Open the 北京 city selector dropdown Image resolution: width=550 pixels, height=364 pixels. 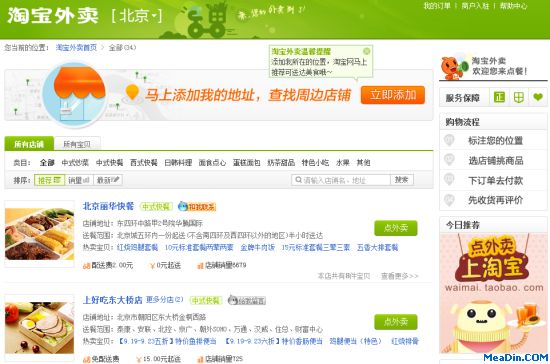[137, 16]
